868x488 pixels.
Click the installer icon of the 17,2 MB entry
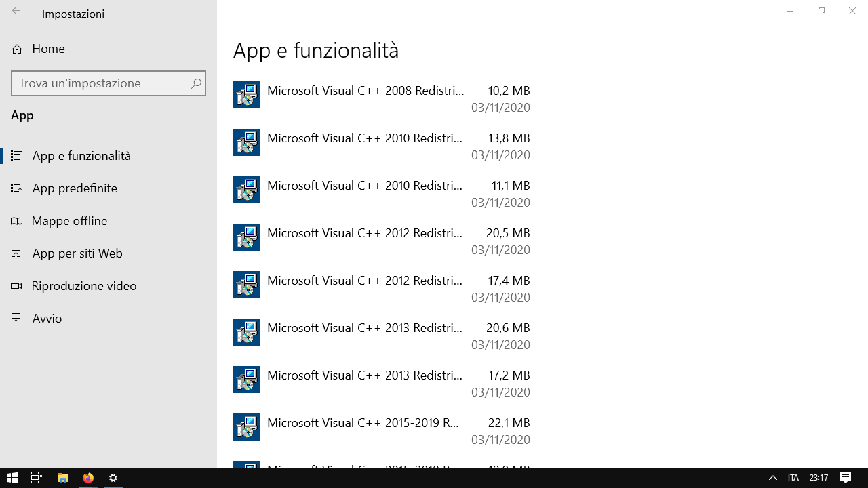pos(247,380)
